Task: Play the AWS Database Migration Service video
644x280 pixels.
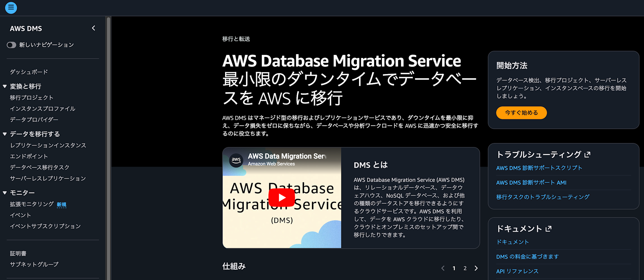Action: 282,197
